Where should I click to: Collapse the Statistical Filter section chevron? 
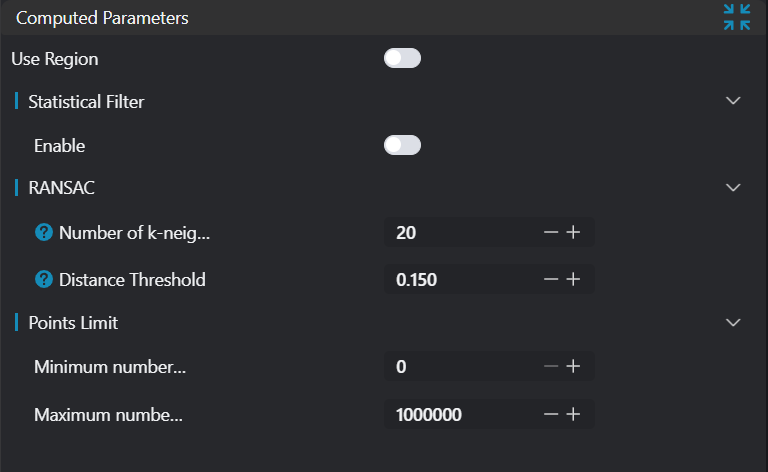tap(733, 101)
